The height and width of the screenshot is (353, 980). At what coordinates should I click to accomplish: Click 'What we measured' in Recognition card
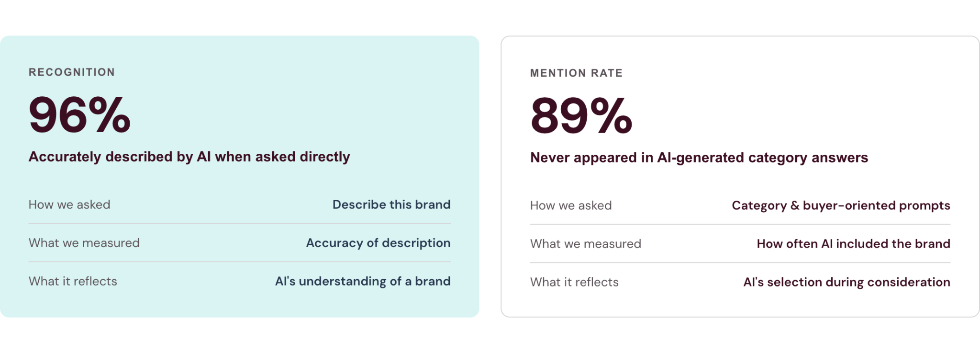pyautogui.click(x=84, y=243)
